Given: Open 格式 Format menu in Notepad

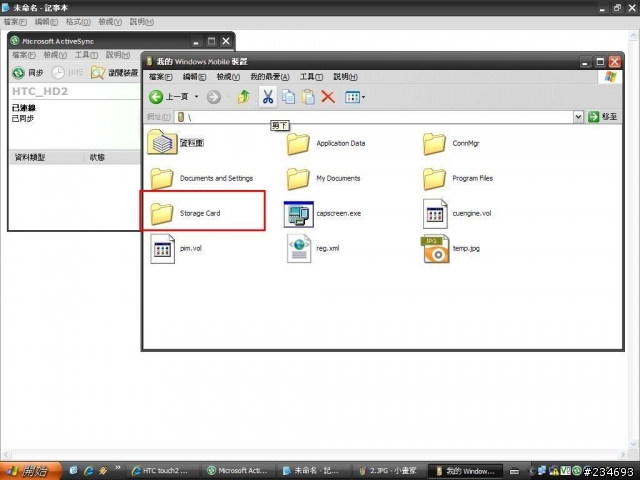Looking at the screenshot, I should tap(78, 22).
